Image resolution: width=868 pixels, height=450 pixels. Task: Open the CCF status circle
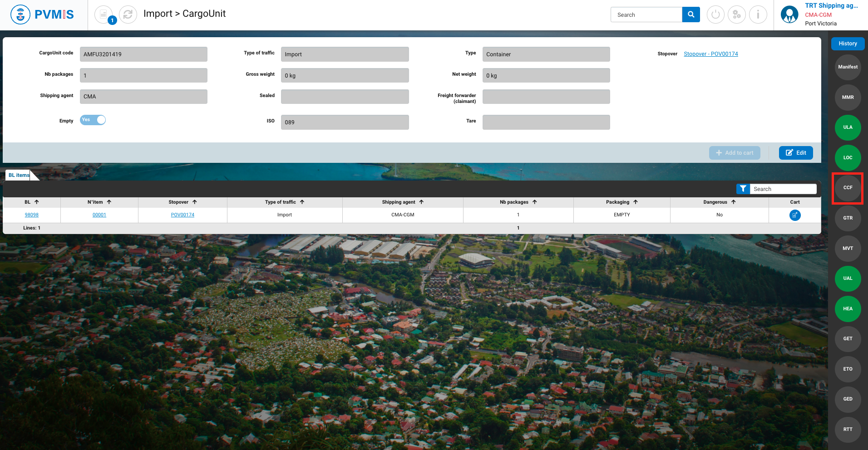coord(848,188)
